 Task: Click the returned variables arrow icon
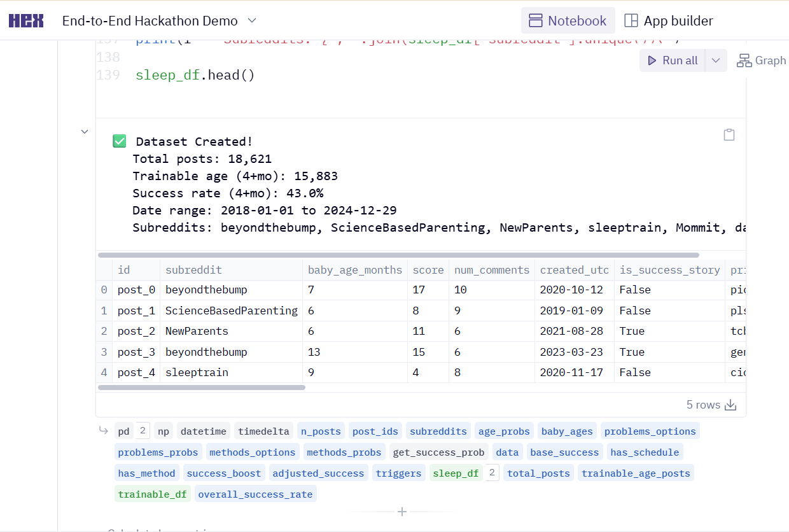[104, 431]
